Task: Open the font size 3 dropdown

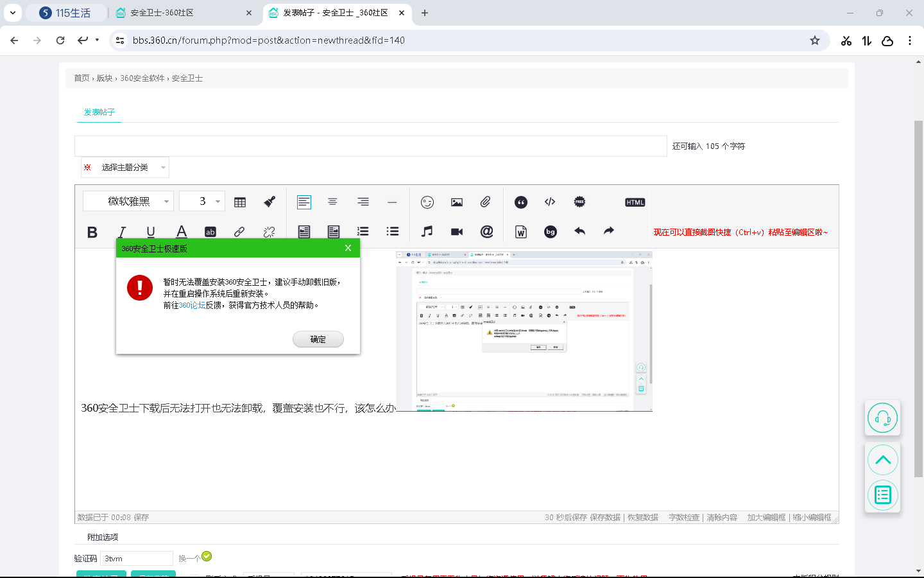Action: [202, 202]
